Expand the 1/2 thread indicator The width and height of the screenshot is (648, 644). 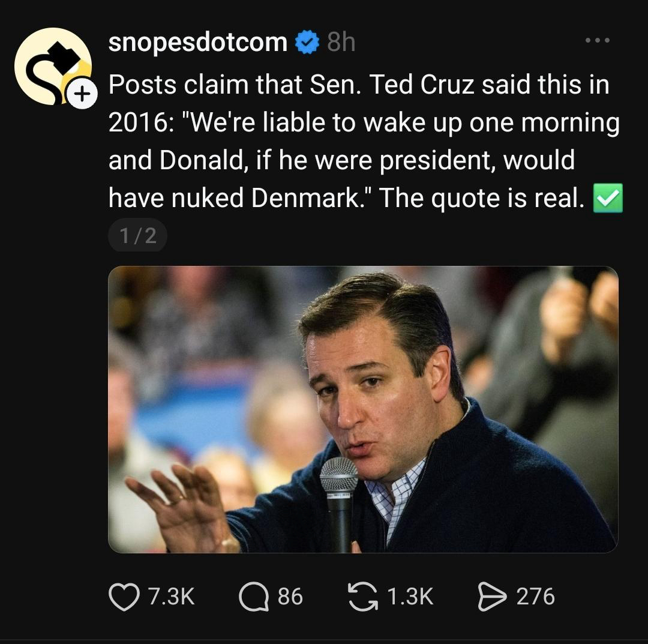click(137, 235)
